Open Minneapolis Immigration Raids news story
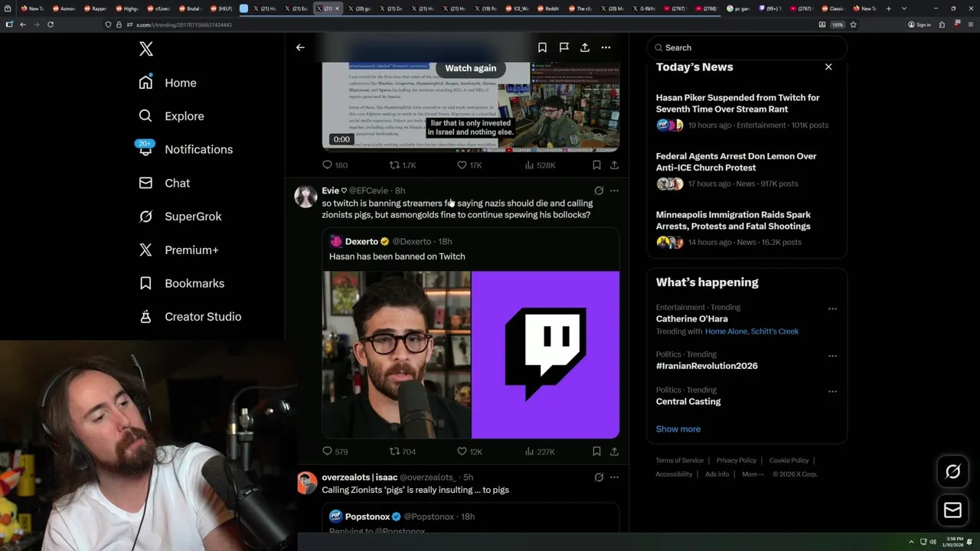This screenshot has width=980, height=551. click(742, 228)
